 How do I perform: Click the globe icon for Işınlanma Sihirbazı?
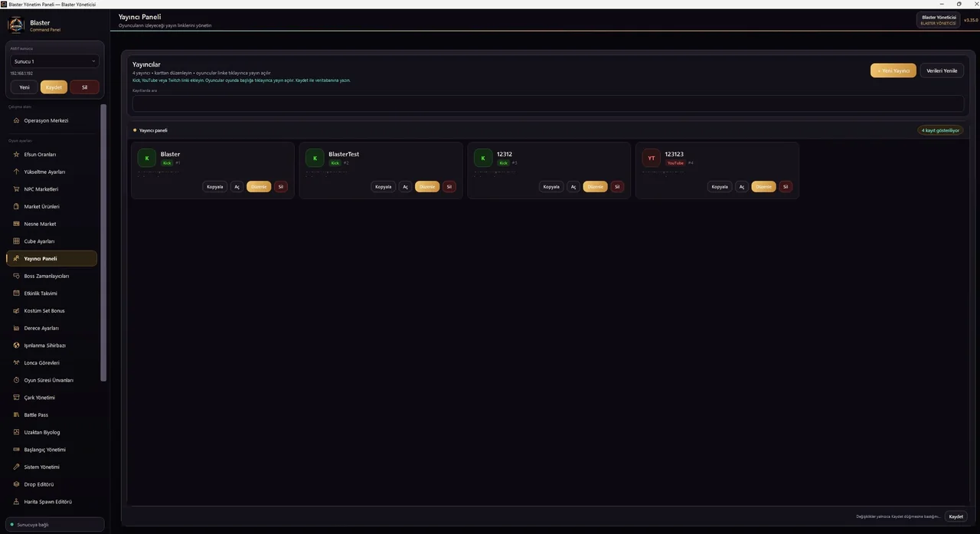(x=17, y=346)
